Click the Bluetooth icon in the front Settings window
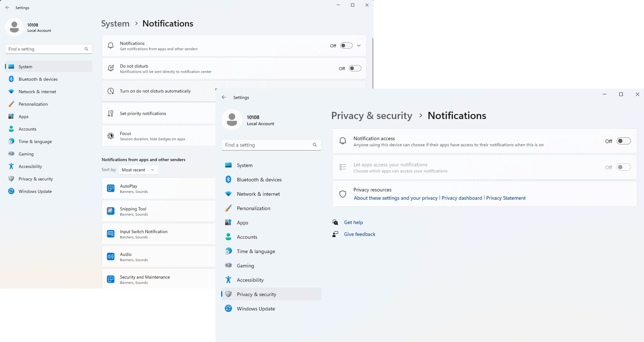The height and width of the screenshot is (342, 644). coord(228,179)
